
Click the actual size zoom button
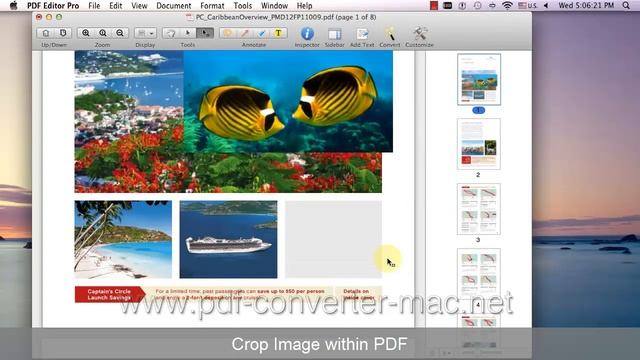tap(103, 33)
